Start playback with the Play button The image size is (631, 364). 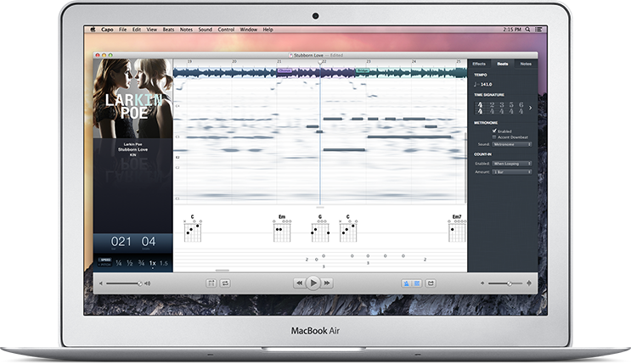click(313, 283)
